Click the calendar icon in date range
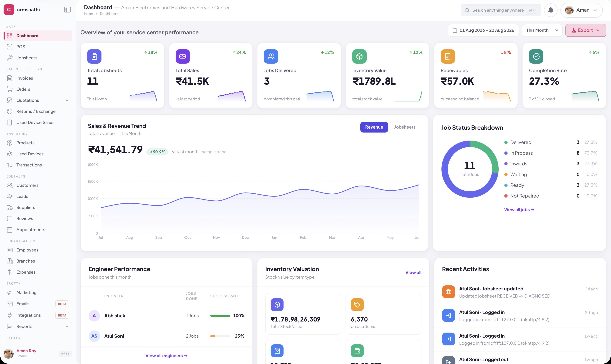The image size is (611, 364). [x=455, y=30]
